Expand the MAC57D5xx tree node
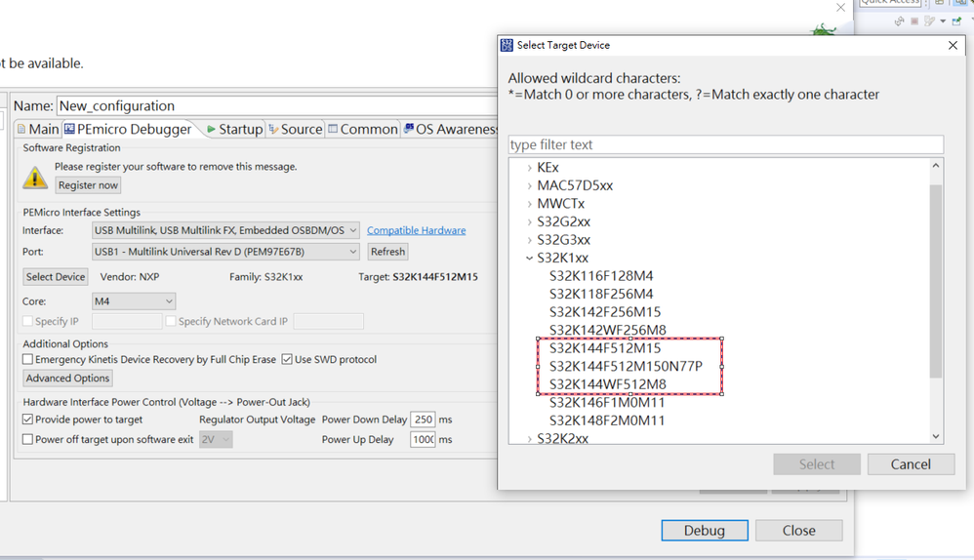Image resolution: width=974 pixels, height=560 pixels. 529,185
